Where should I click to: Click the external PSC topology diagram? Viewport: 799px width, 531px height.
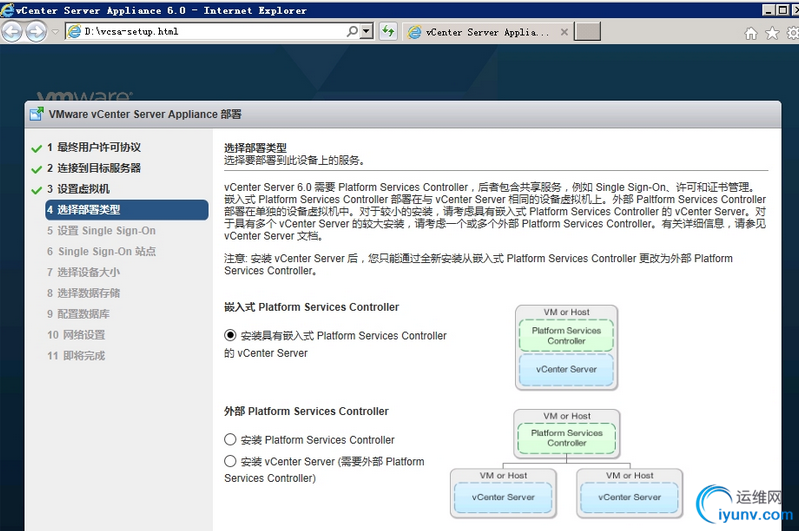pyautogui.click(x=566, y=464)
